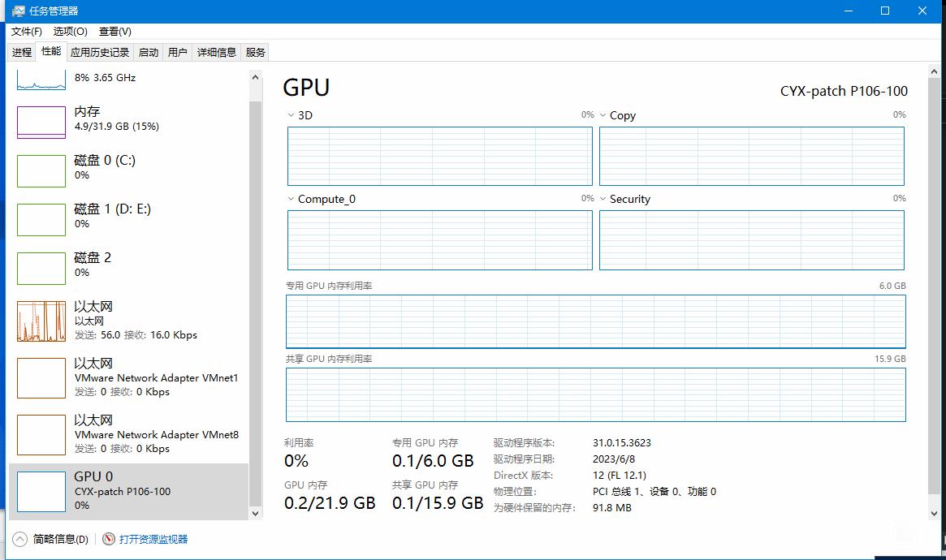The height and width of the screenshot is (560, 946).
Task: Click the 专用 GPU 内存利用率 graph
Action: (x=596, y=321)
